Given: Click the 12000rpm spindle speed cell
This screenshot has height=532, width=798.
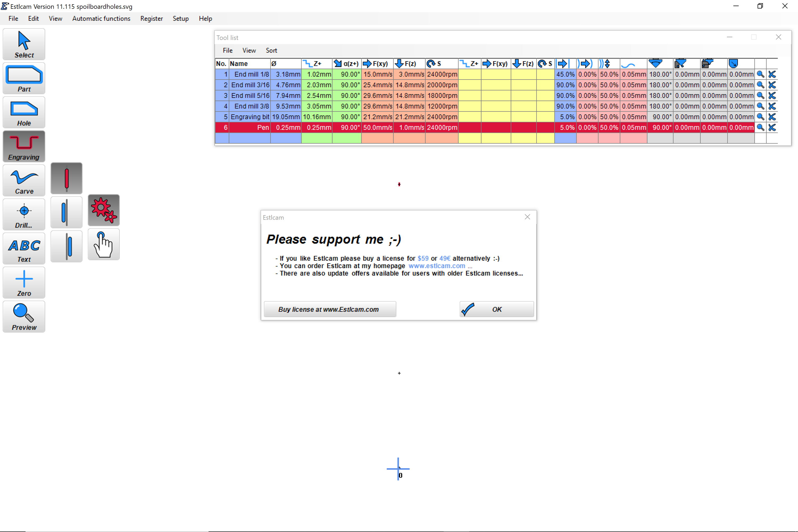Looking at the screenshot, I should 441,106.
